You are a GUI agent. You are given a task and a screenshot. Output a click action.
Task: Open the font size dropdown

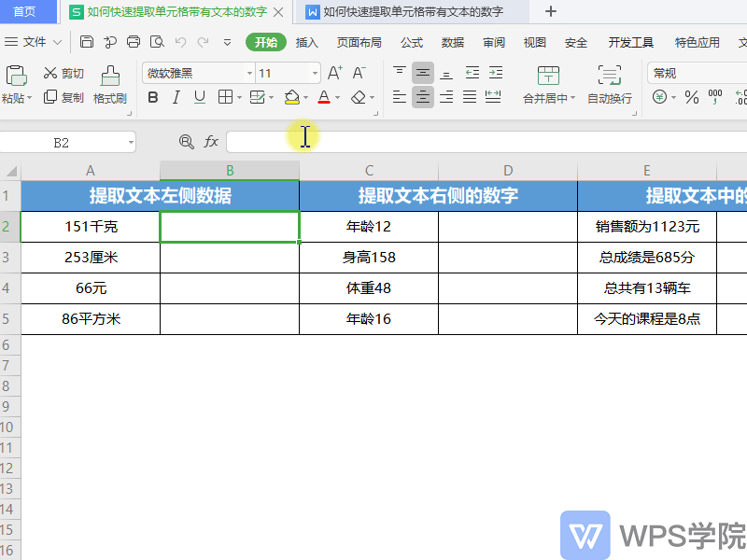(315, 74)
